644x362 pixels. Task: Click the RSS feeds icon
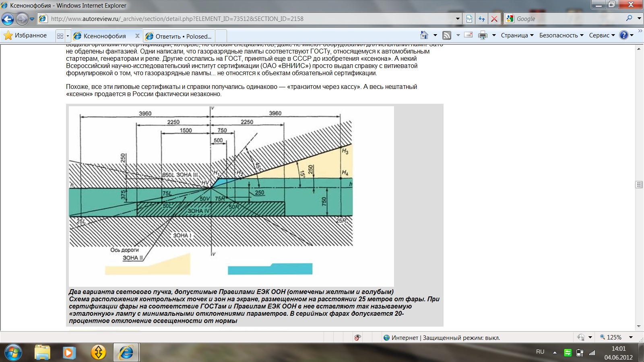pyautogui.click(x=447, y=35)
